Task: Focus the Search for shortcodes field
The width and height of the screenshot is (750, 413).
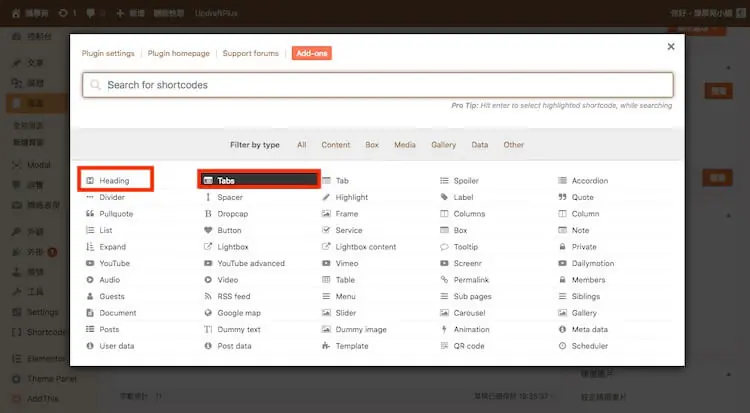Action: [378, 85]
